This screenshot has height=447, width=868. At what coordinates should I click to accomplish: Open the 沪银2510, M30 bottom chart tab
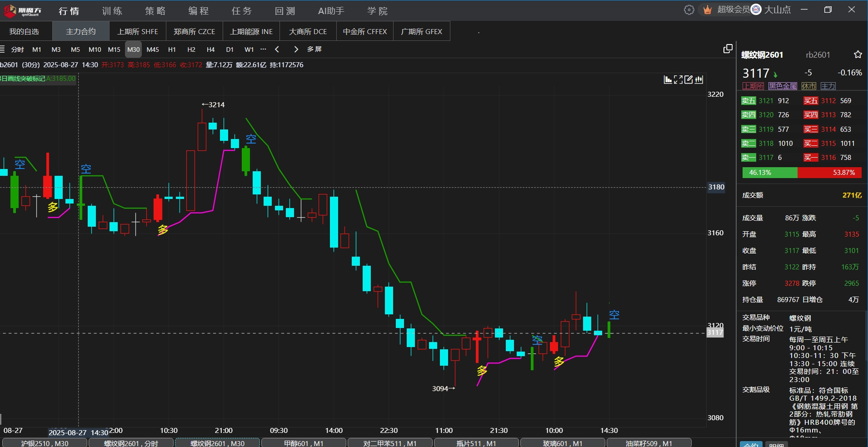pos(45,443)
